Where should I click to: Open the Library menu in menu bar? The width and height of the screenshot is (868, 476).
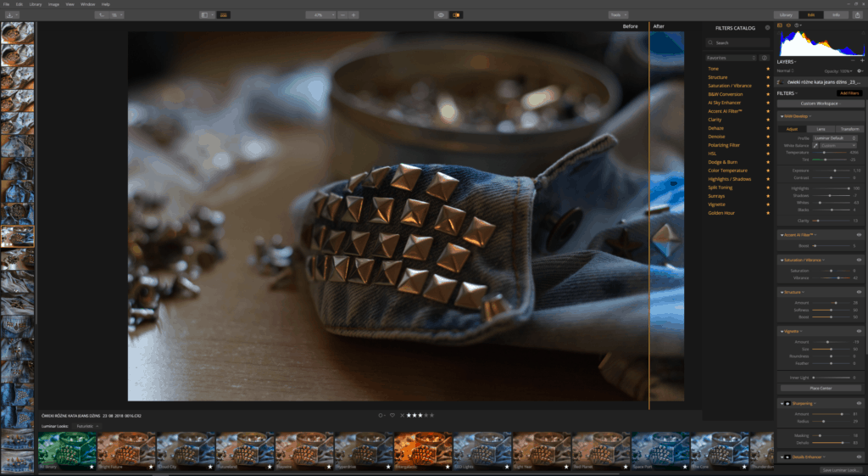pos(35,4)
